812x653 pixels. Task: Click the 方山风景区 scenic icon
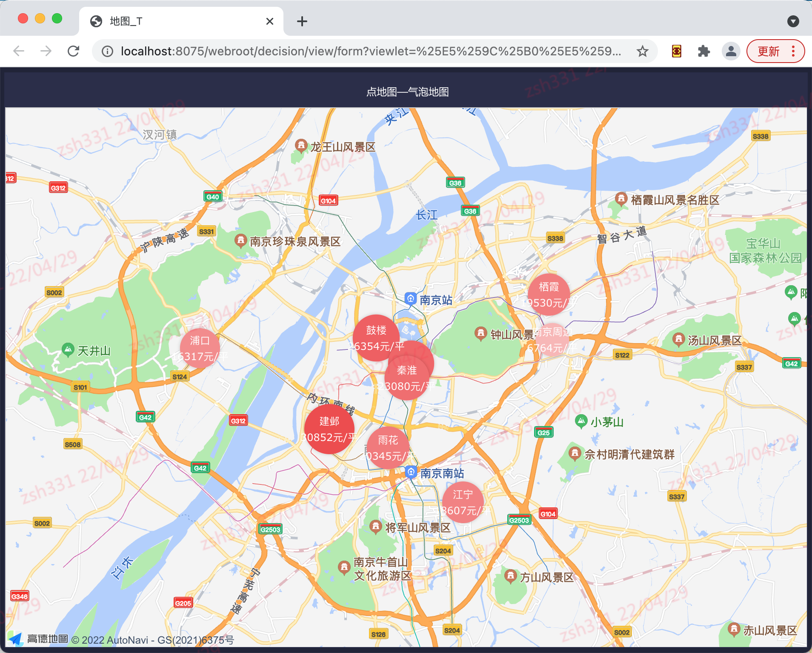(x=510, y=576)
